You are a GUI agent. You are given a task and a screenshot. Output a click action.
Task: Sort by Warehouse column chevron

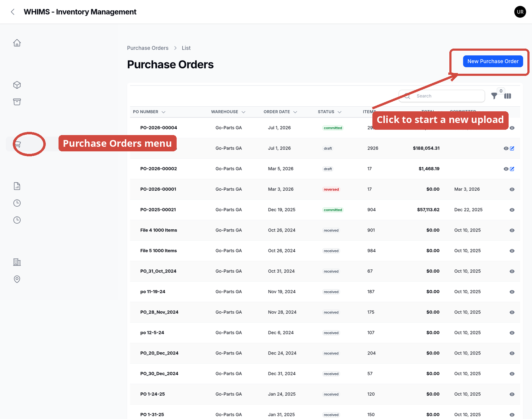click(x=243, y=112)
